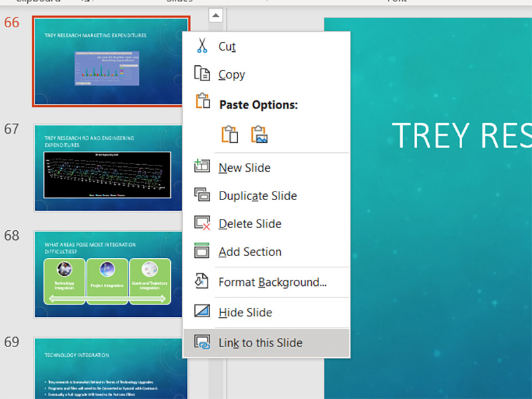Click the Add Section icon

click(x=202, y=251)
